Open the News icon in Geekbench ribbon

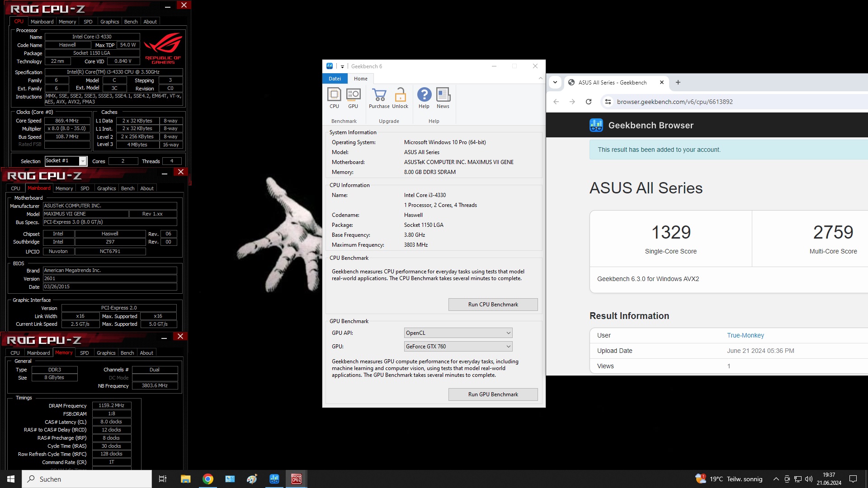443,98
